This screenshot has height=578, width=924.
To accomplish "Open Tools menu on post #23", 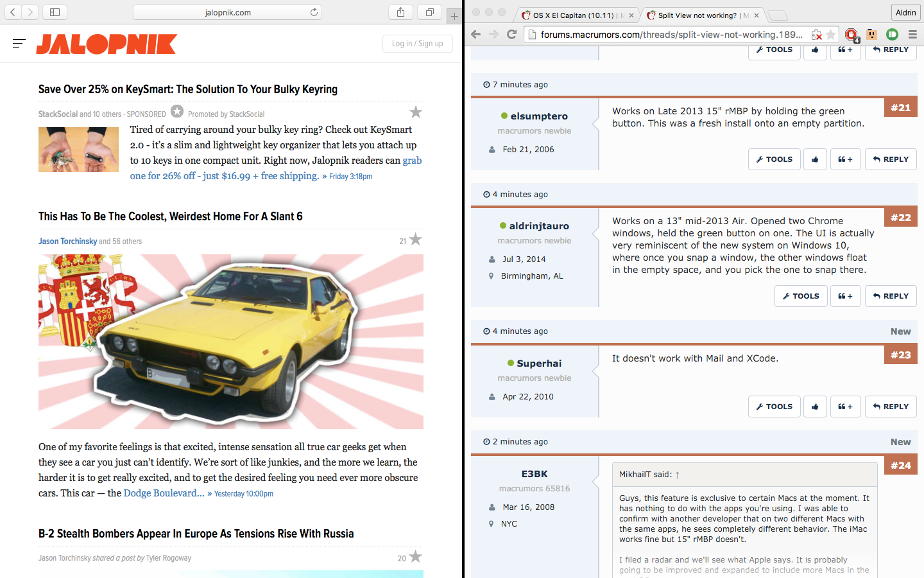I will pyautogui.click(x=774, y=407).
